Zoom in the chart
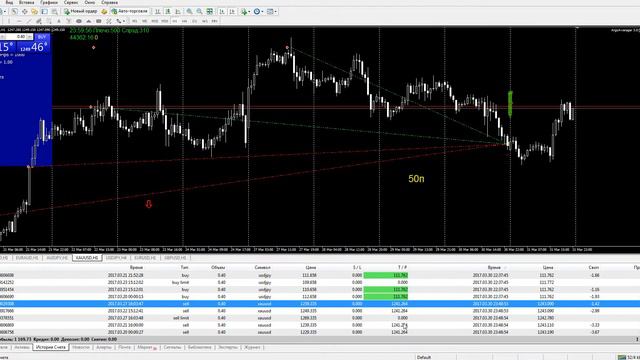The width and height of the screenshot is (640, 360). tap(189, 11)
